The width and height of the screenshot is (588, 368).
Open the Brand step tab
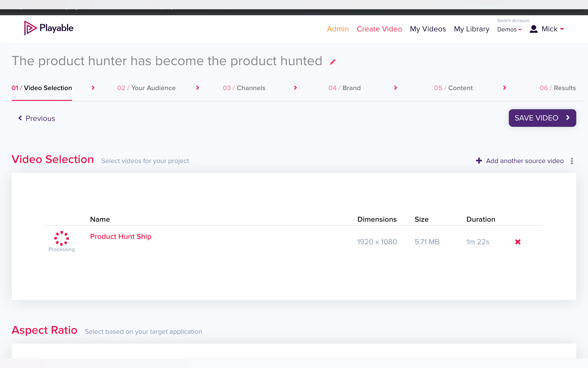[x=344, y=88]
